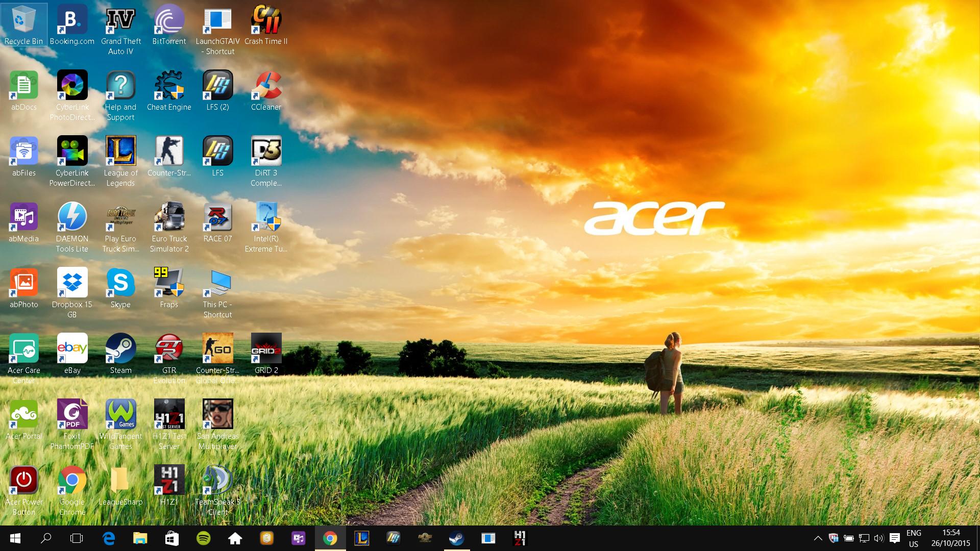Open the BitTorrent desktop icon
Screen dimensions: 980x551
pyautogui.click(x=169, y=25)
